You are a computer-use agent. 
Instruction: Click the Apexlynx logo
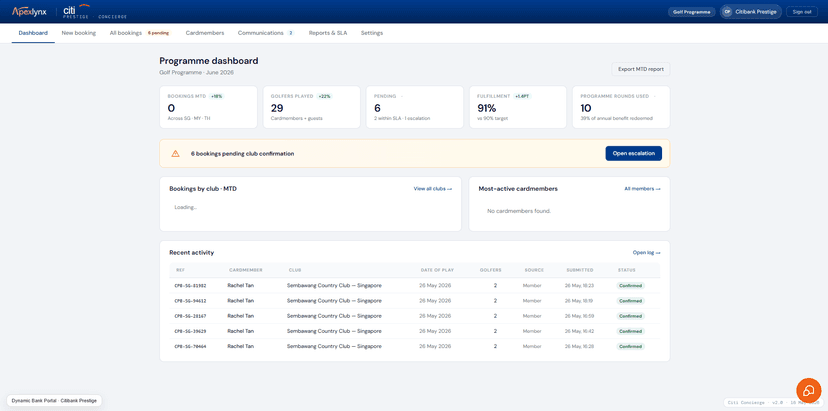pyautogui.click(x=30, y=11)
